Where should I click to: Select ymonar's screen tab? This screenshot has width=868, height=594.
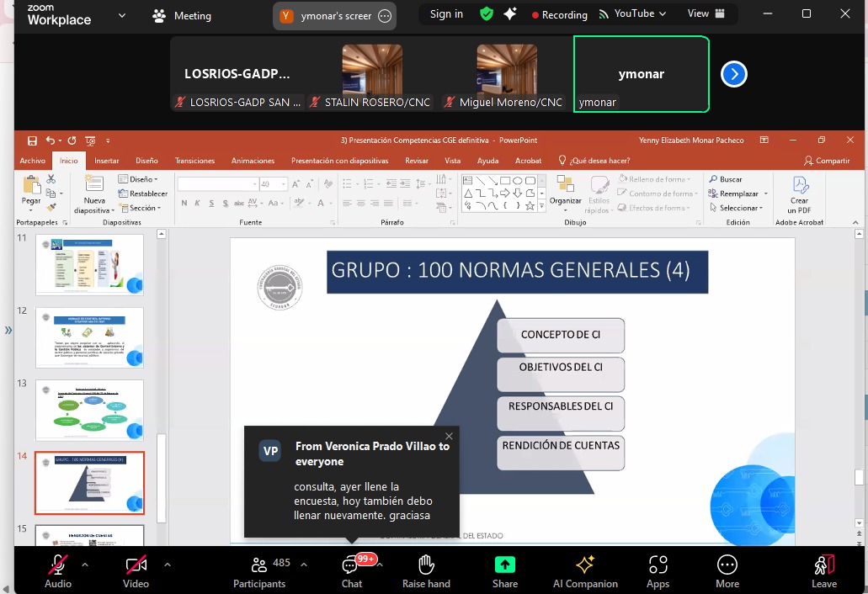[x=335, y=16]
